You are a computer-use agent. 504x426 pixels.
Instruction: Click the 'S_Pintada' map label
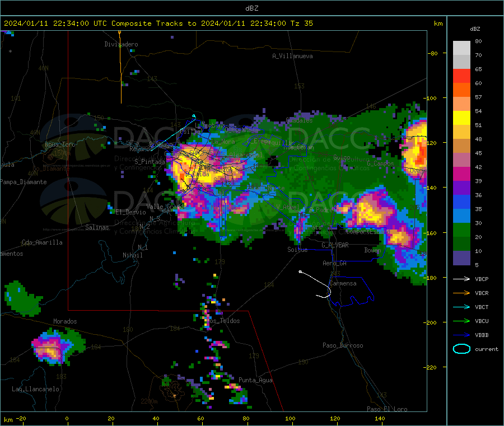[x=150, y=162]
